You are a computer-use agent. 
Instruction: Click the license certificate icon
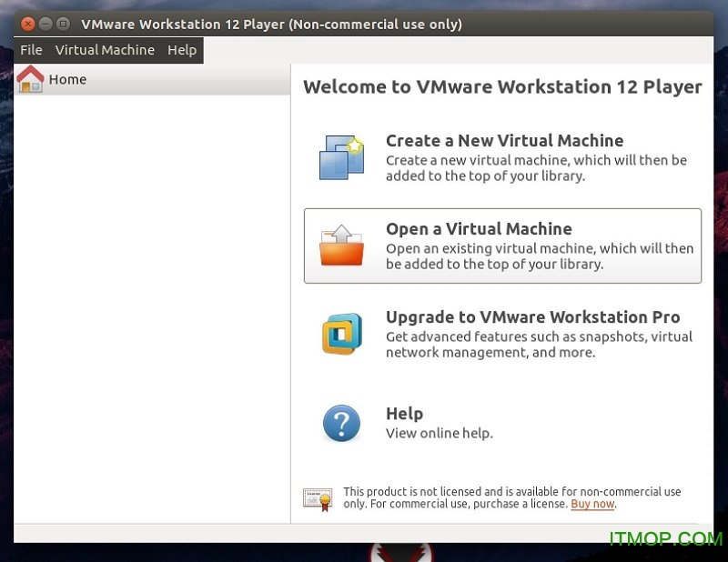pos(318,499)
